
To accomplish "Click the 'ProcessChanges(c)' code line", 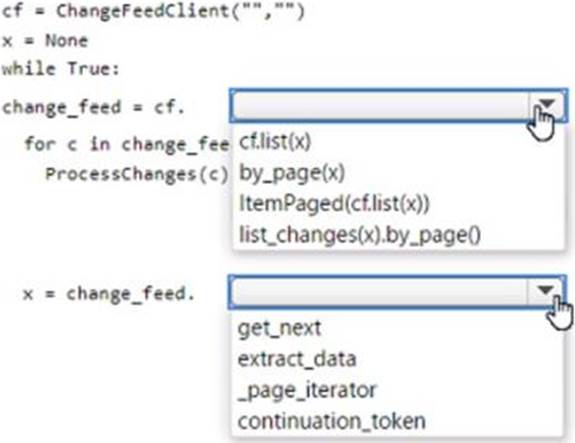I will (137, 174).
